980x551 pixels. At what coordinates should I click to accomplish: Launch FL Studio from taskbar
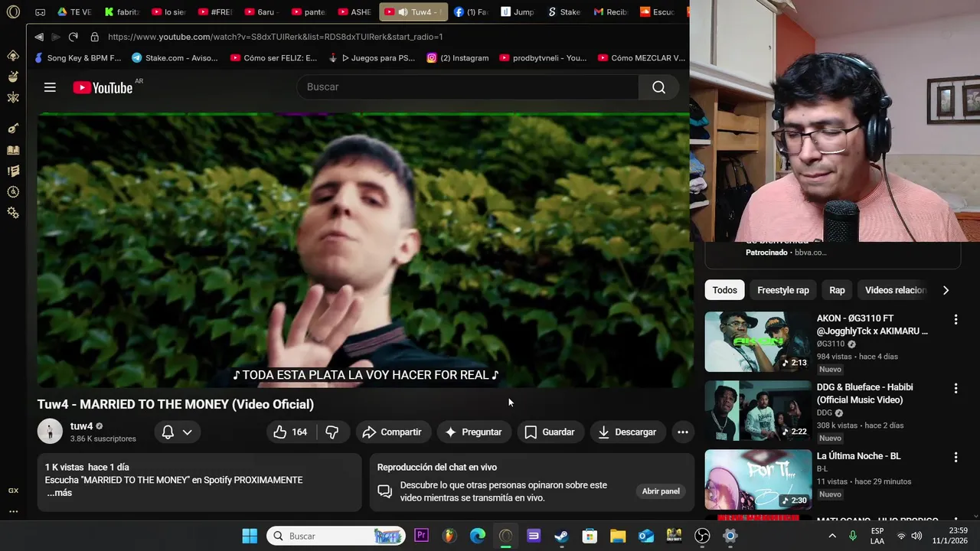(449, 536)
